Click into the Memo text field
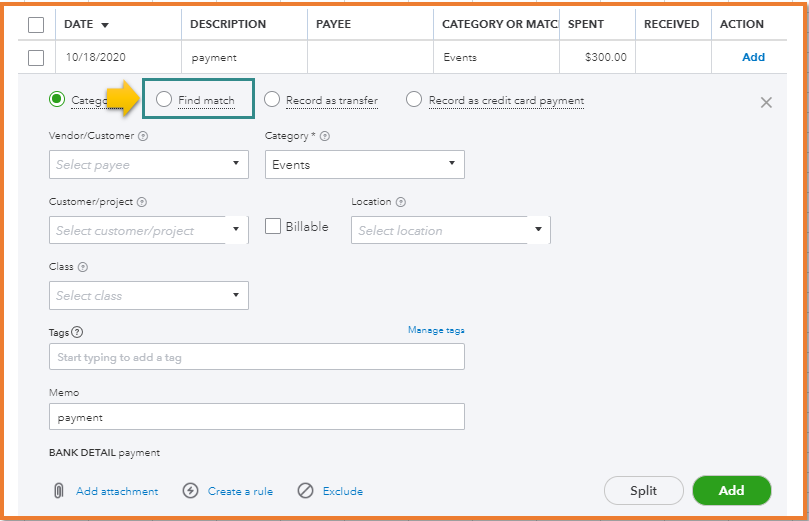 coord(256,417)
